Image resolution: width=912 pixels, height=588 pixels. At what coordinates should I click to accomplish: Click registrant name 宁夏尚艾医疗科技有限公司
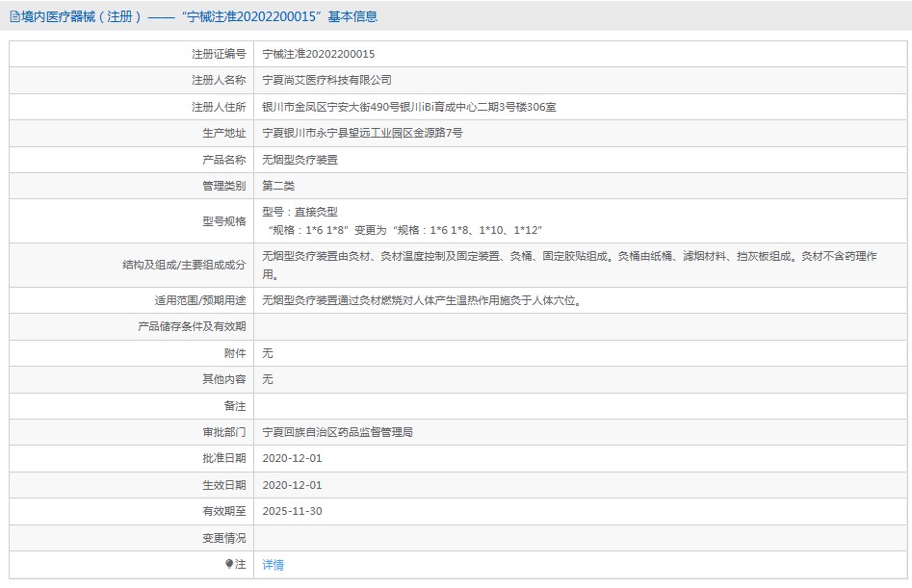pos(327,80)
